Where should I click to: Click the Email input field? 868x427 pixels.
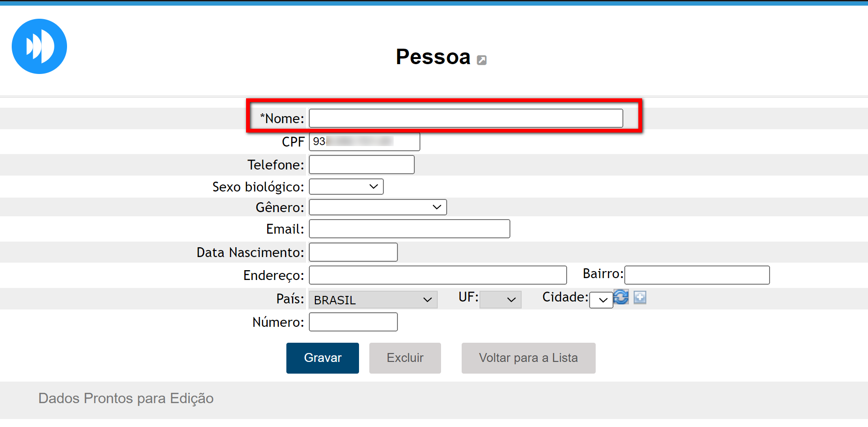coord(409,229)
